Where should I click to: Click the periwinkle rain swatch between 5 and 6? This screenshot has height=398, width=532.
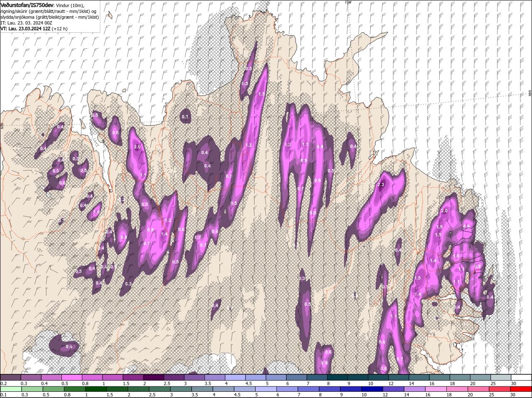coord(266,389)
